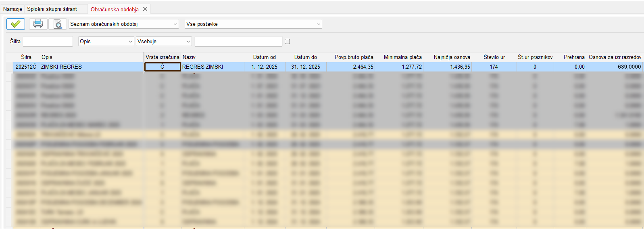644x229 pixels.
Task: Click the Č cell in Vrsta izračuna
Action: click(163, 67)
